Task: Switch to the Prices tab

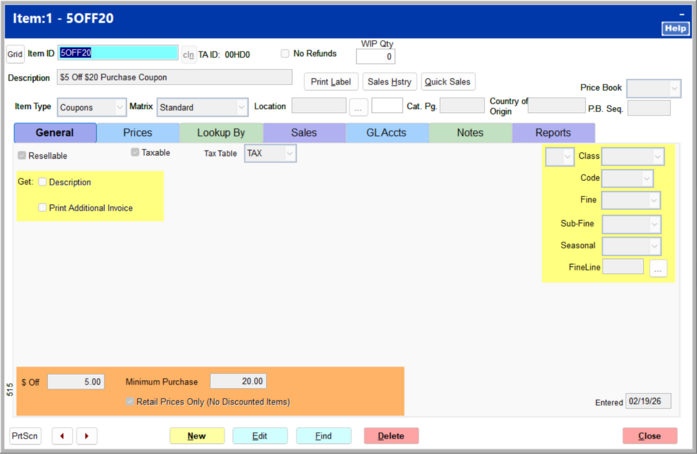Action: pos(138,132)
